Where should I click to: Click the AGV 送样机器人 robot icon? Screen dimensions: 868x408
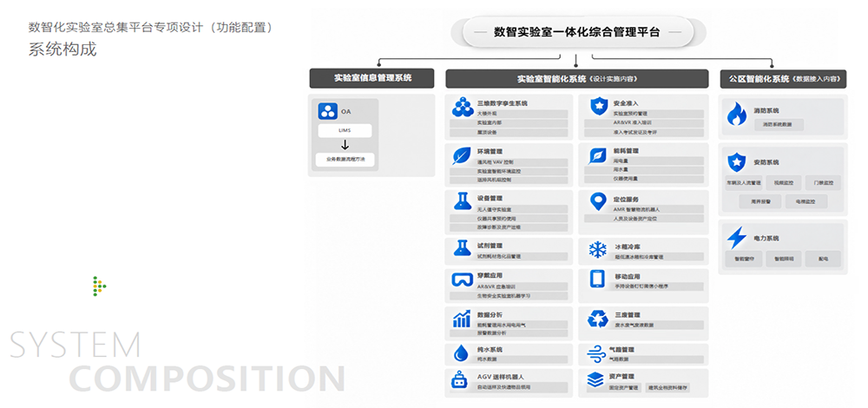click(x=460, y=378)
